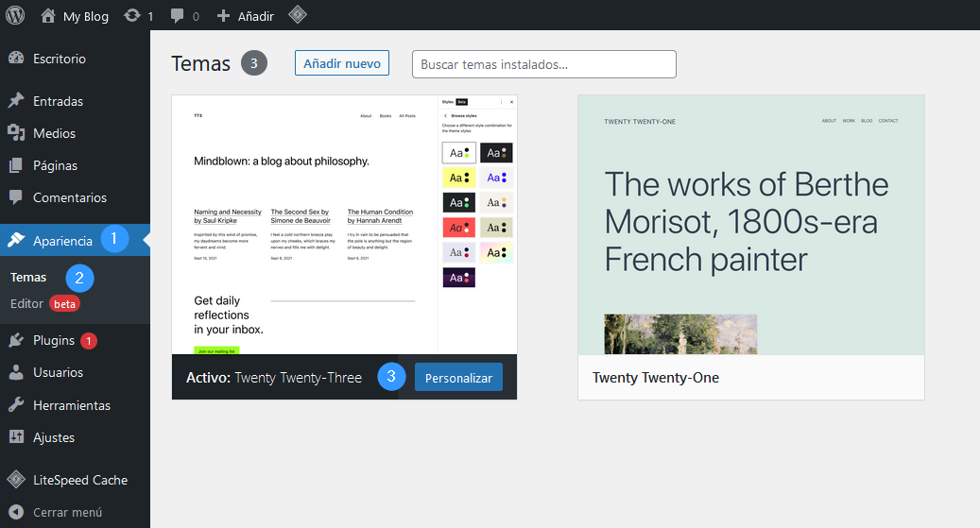
Task: Click the Plugins plug icon
Action: [16, 340]
